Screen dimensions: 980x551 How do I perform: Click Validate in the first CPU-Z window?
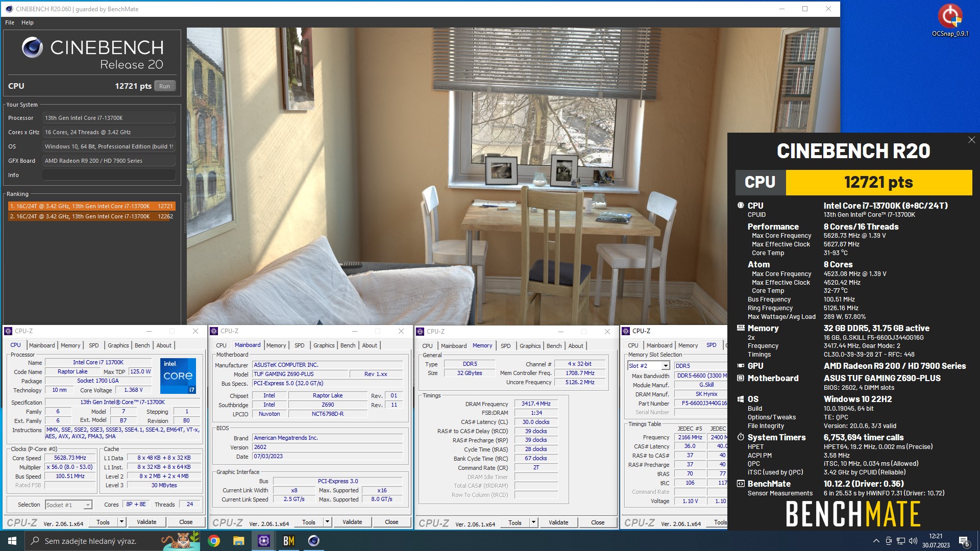(x=146, y=522)
